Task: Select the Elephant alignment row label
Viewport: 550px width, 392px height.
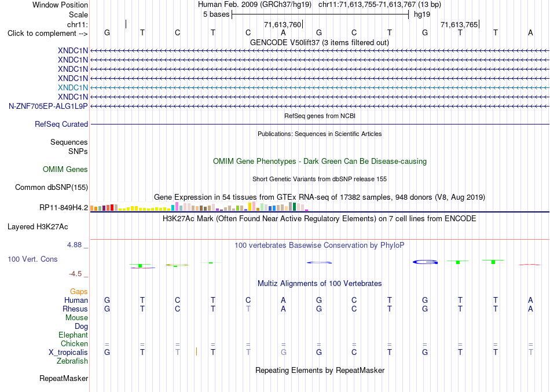Action: click(x=73, y=335)
